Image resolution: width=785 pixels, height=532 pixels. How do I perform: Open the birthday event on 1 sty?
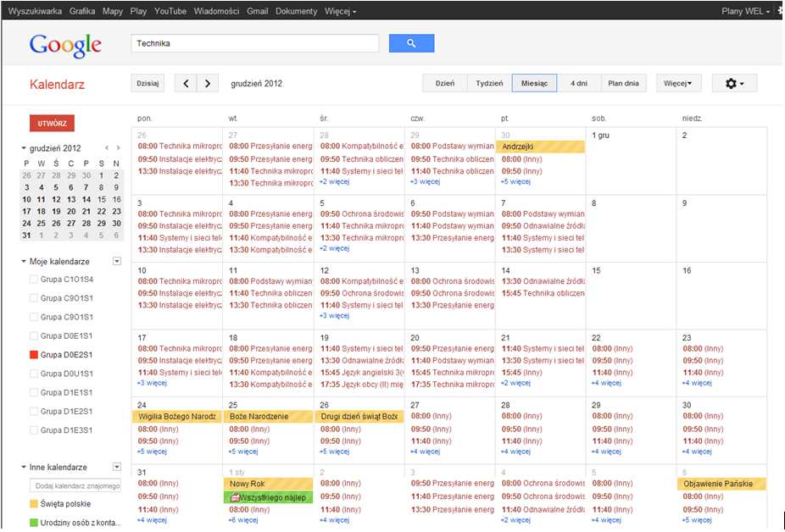coord(269,497)
